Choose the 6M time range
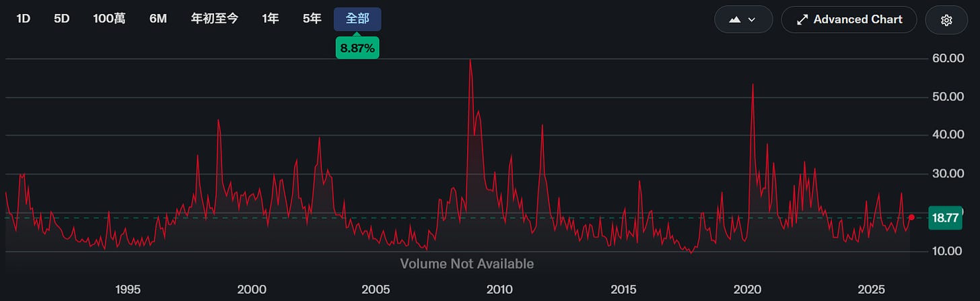This screenshot has height=301, width=980. coord(158,19)
